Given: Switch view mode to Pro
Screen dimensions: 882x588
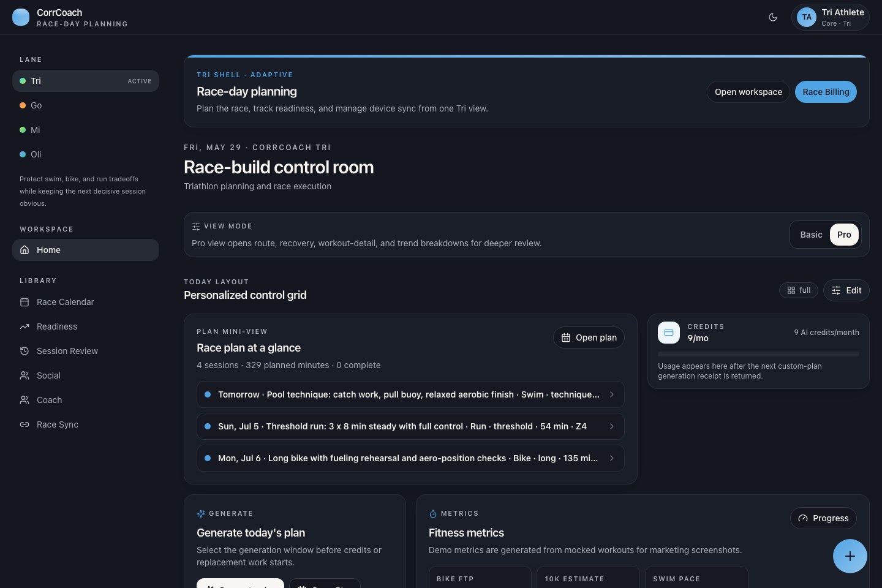Looking at the screenshot, I should click(x=844, y=235).
